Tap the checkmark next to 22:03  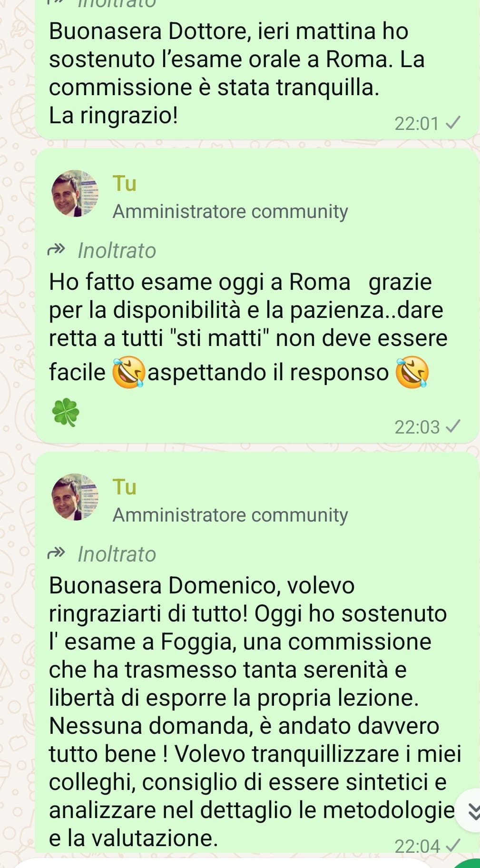tap(452, 426)
